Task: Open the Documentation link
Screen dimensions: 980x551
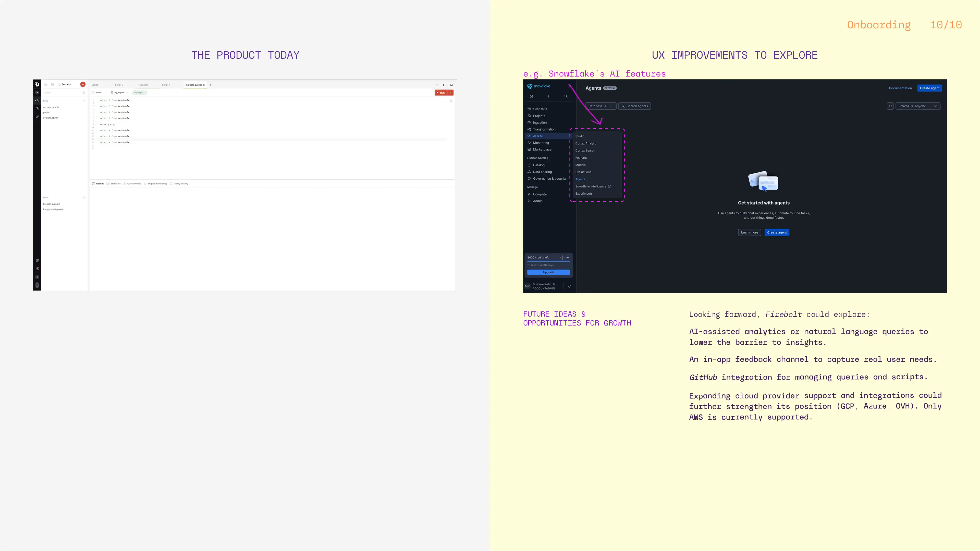Action: [900, 88]
